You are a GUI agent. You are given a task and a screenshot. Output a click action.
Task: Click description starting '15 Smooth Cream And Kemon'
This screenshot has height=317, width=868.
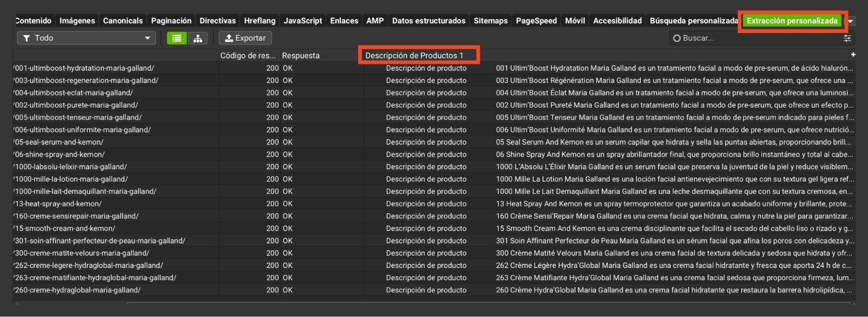click(675, 228)
